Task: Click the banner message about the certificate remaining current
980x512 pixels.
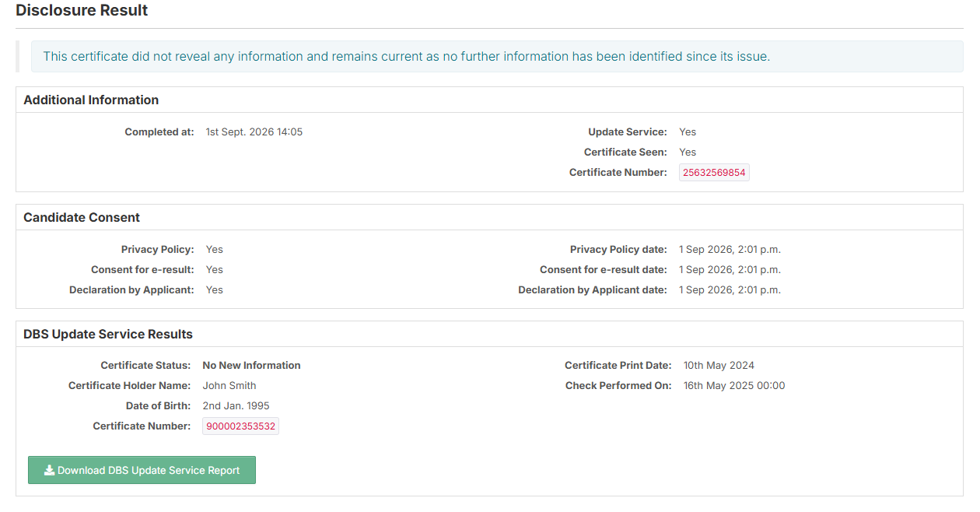Action: click(406, 57)
